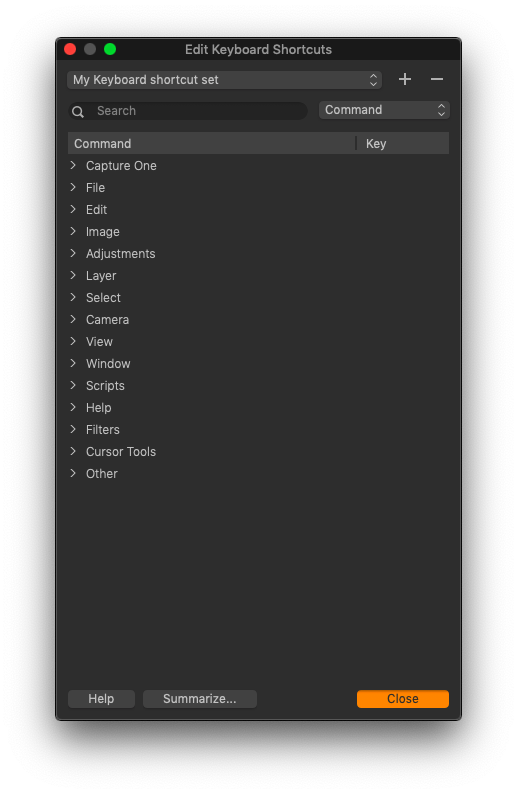Select the Scripts tree item

point(105,386)
